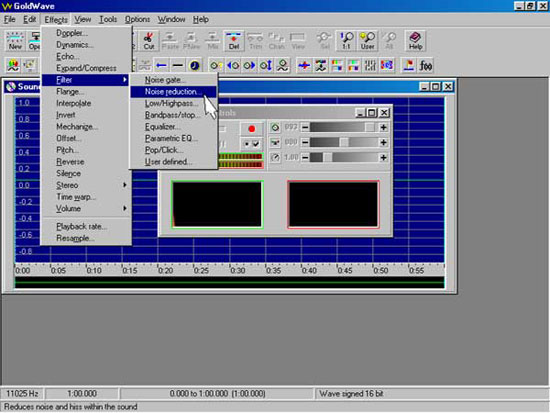Click the plus button on the volume slider

(383, 127)
